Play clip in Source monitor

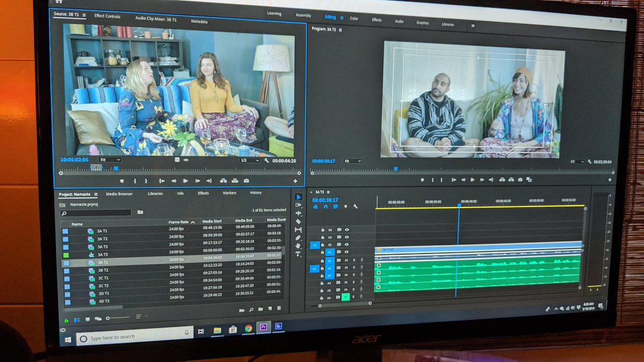pyautogui.click(x=186, y=181)
